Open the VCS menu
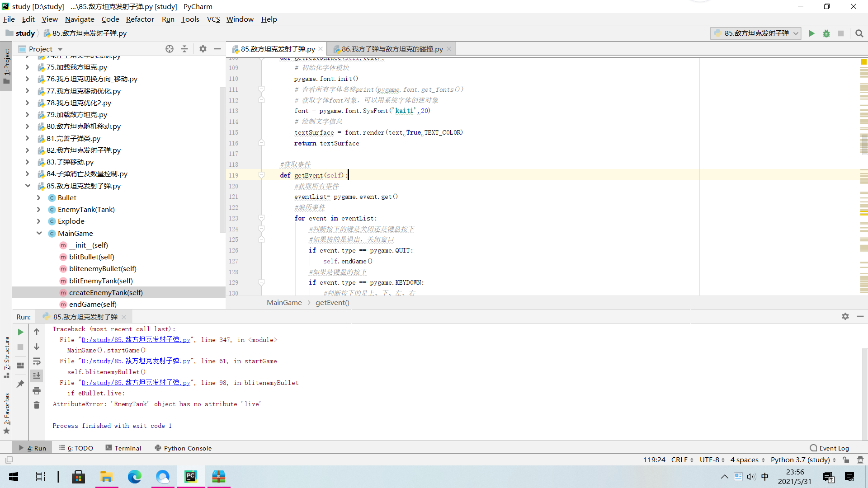Image resolution: width=868 pixels, height=488 pixels. click(213, 19)
